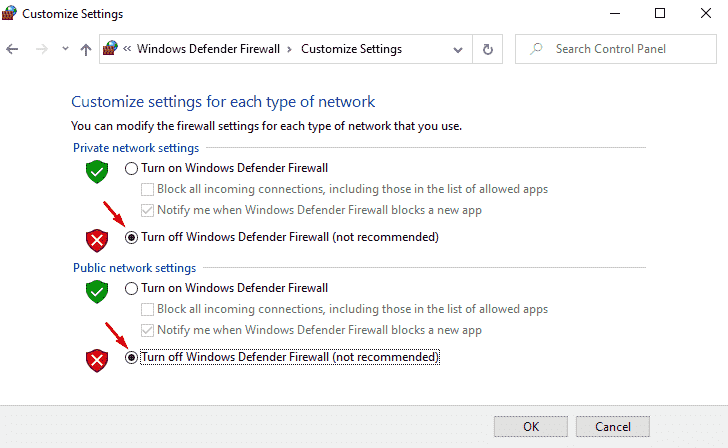Click the Forward navigation arrow
728x448 pixels.
[39, 49]
